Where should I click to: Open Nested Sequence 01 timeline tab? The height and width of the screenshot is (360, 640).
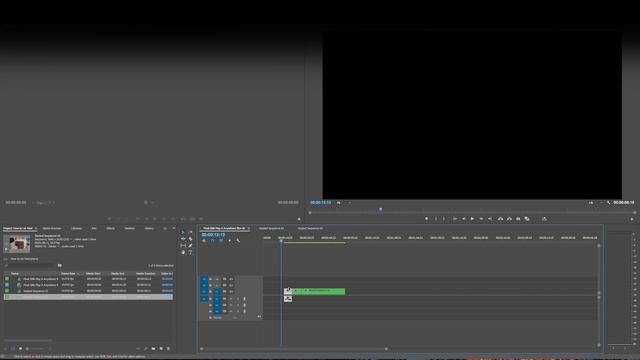[271, 229]
